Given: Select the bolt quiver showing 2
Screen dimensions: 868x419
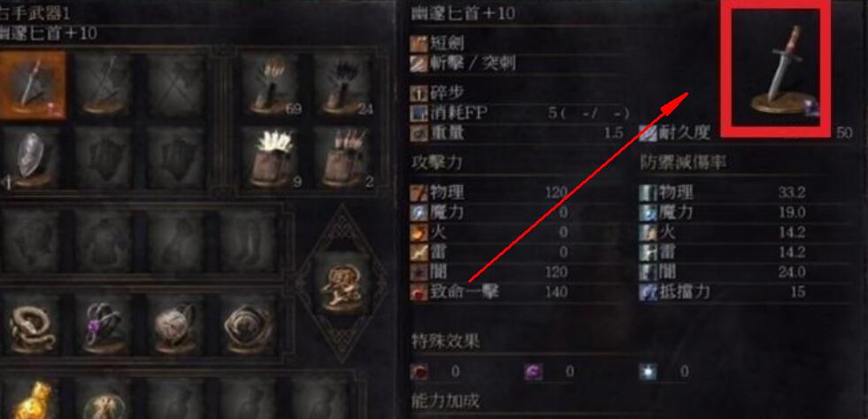Looking at the screenshot, I should tap(344, 158).
